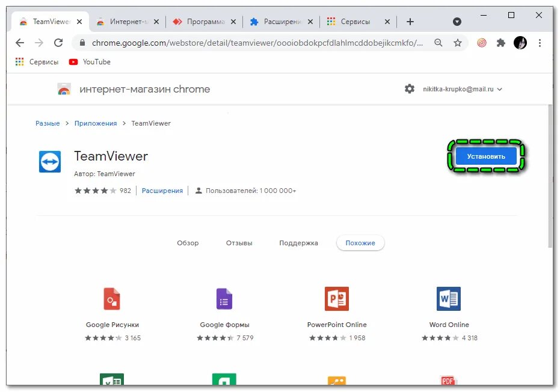This screenshot has height=392, width=560.
Task: Click the address bar URL
Action: click(257, 43)
